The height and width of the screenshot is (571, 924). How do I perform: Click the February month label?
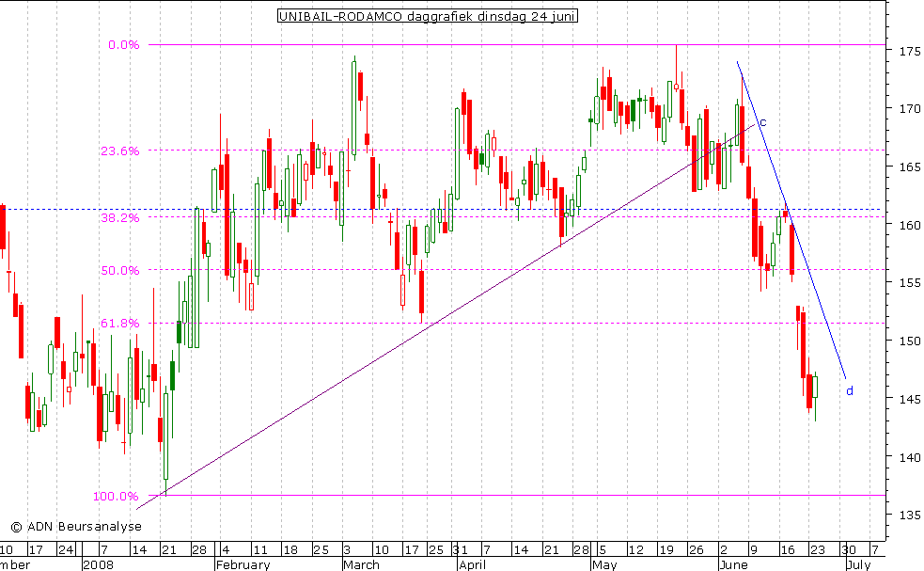(243, 565)
